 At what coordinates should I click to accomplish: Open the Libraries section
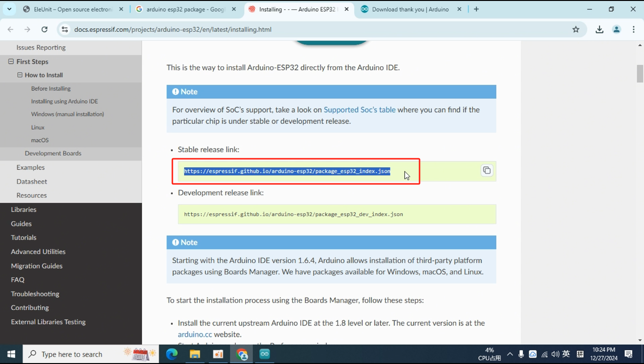click(24, 209)
